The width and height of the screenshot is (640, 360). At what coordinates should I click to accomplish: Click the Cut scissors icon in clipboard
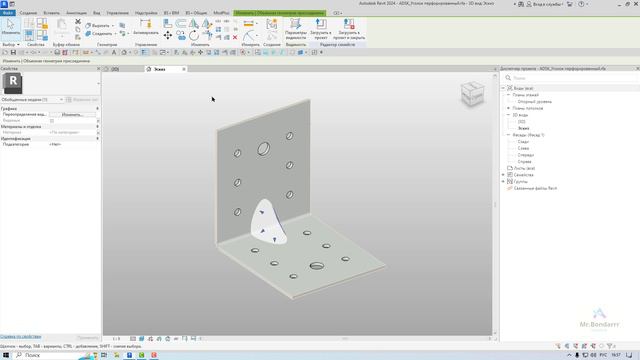click(78, 22)
